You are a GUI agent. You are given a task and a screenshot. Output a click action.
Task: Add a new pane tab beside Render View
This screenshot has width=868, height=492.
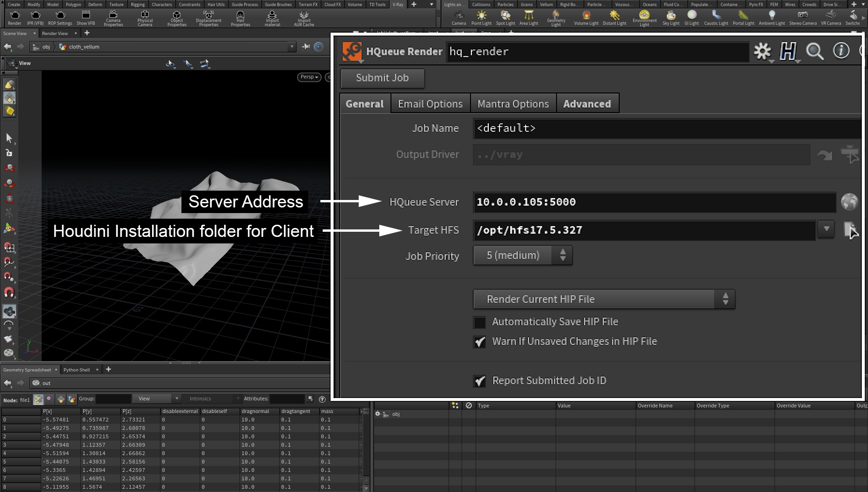point(87,33)
